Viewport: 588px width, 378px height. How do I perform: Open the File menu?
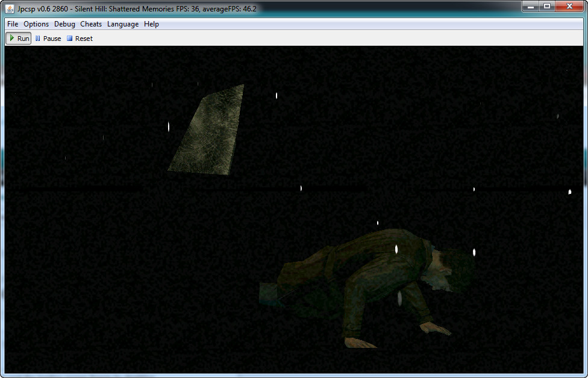[x=13, y=24]
